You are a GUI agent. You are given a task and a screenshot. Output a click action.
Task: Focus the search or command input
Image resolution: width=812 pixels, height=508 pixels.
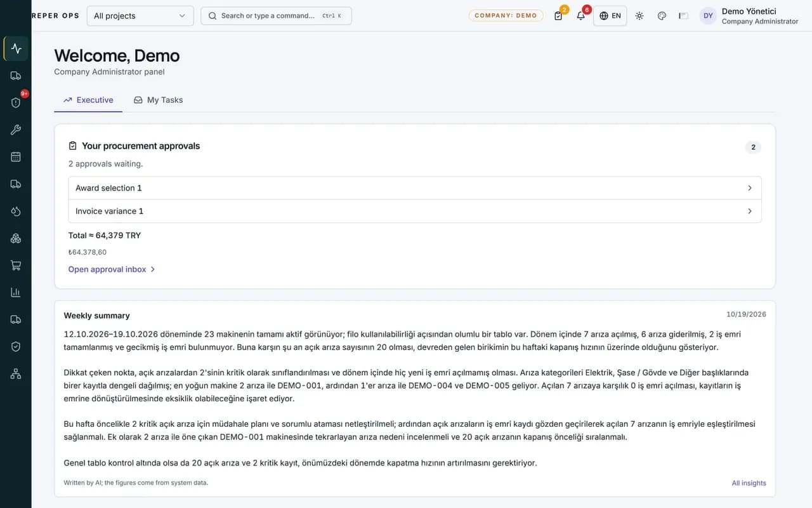tap(276, 16)
